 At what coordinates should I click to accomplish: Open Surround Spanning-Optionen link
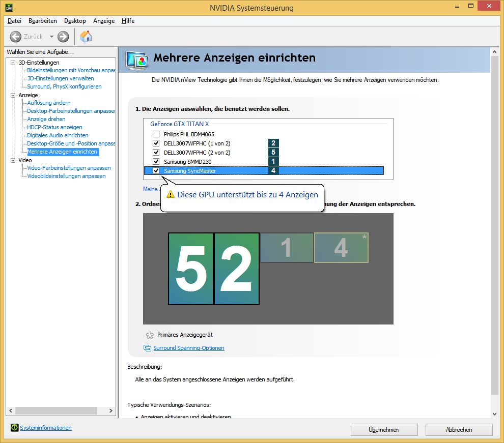(x=189, y=348)
